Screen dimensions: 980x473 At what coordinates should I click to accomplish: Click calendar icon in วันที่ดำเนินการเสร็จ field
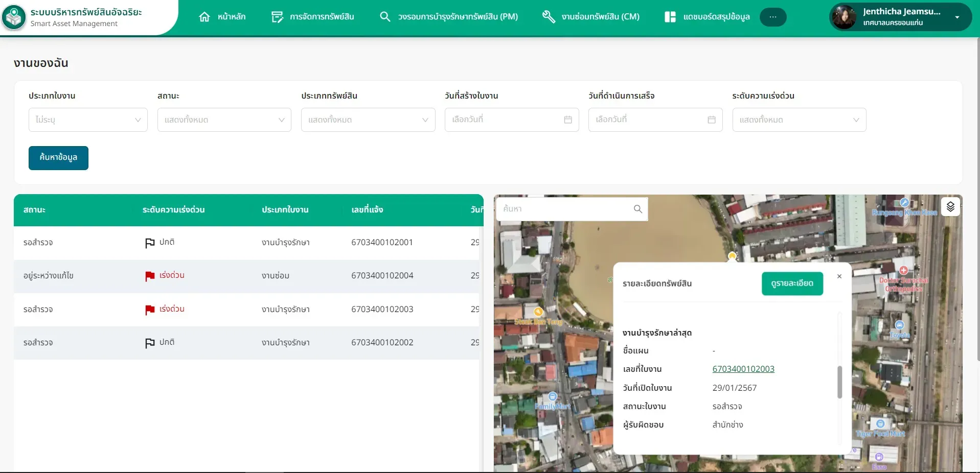[712, 120]
